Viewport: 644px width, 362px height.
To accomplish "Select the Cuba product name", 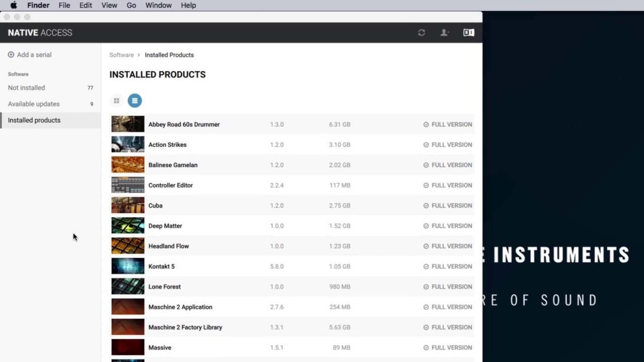I will [x=155, y=205].
